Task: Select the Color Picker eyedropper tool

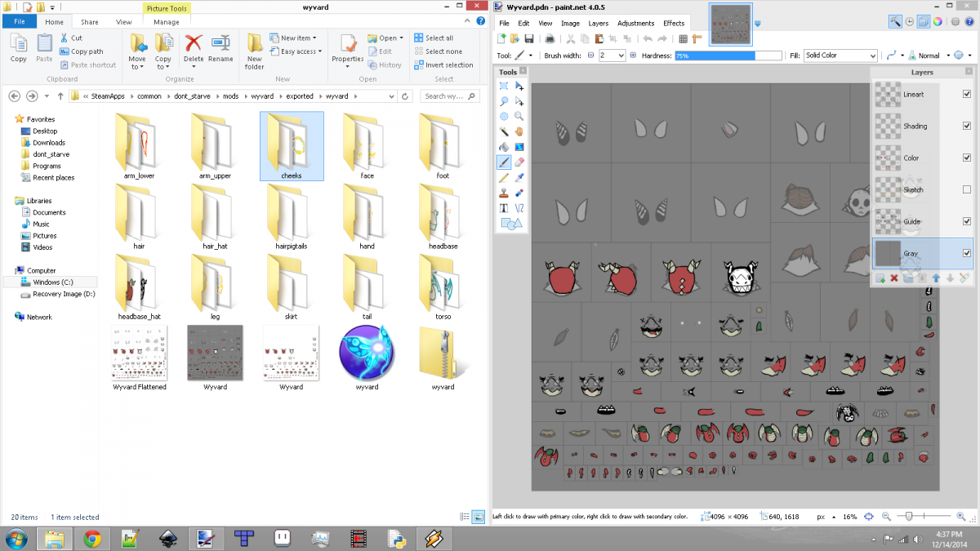Action: 519,177
